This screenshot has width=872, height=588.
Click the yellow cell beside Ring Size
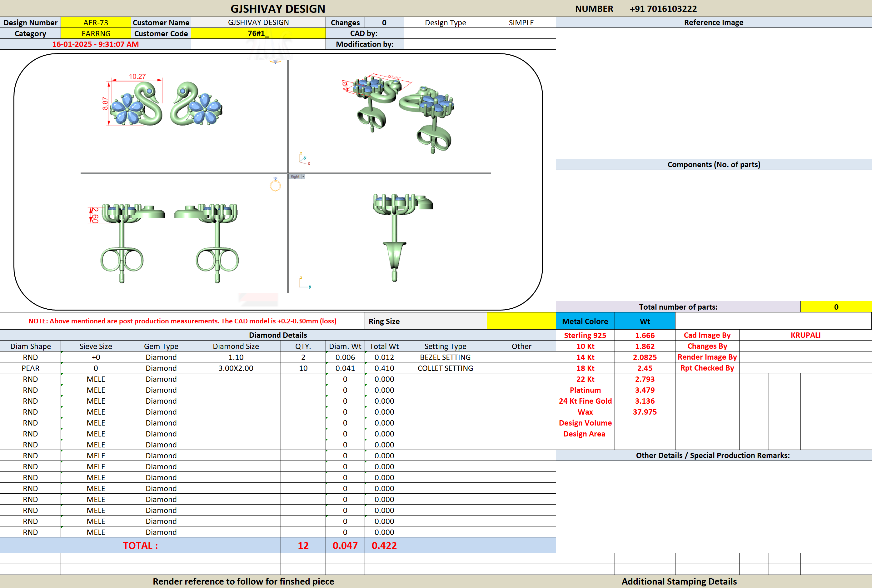coord(521,321)
